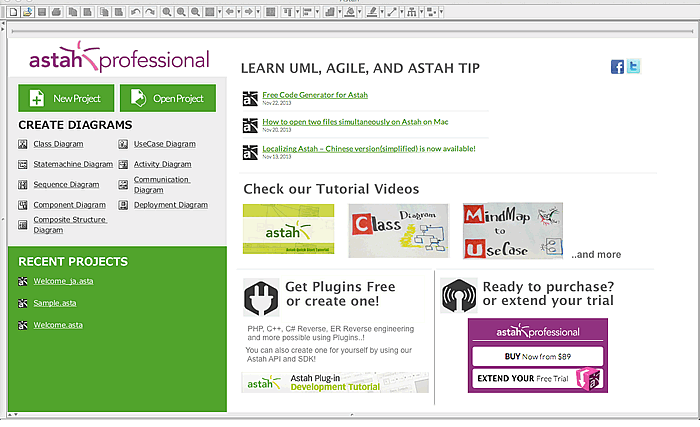
Task: Click BUY Now from $89 button
Action: tap(538, 356)
